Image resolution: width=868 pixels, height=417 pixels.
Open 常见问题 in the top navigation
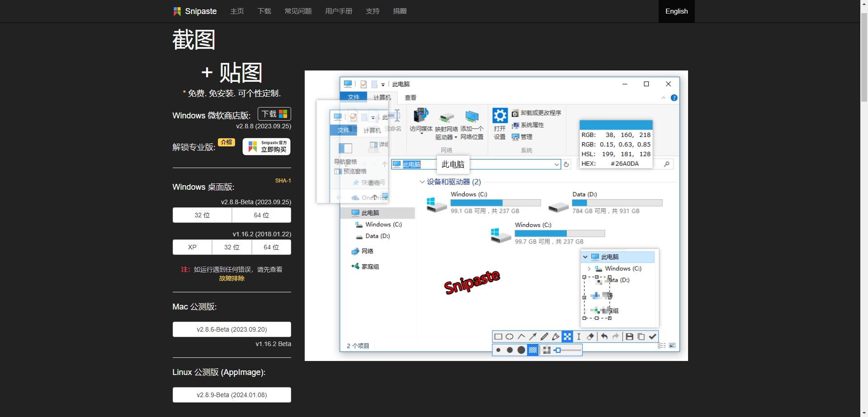[x=298, y=11]
